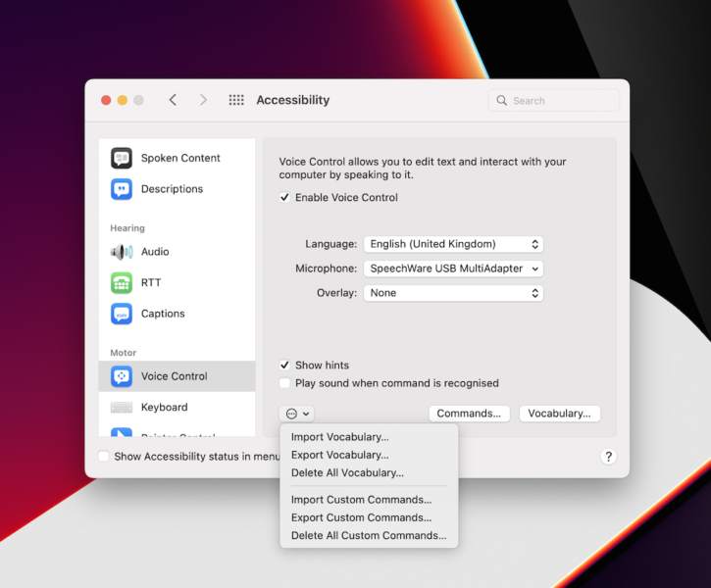
Task: Open the Keyboard accessibility icon
Action: click(122, 408)
